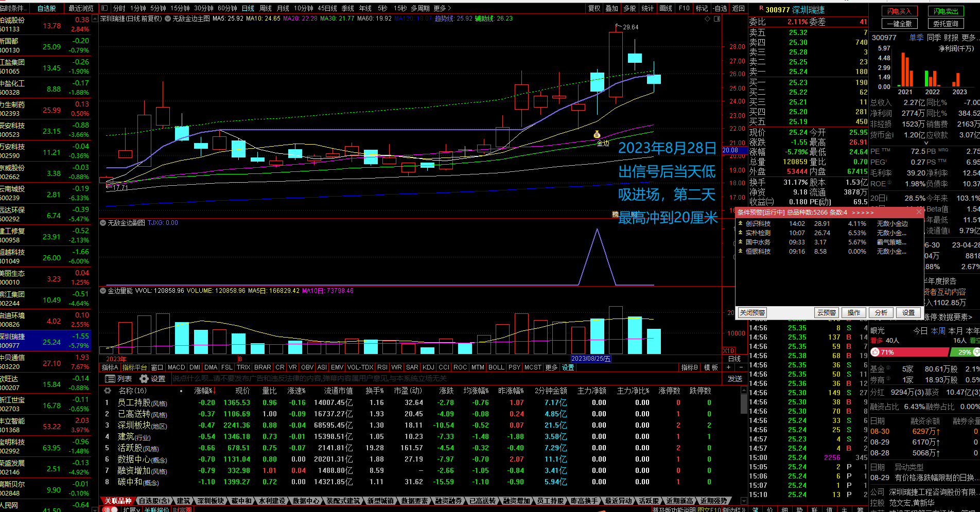This screenshot has width=980, height=512.
Task: Click the 列表 list icon
Action: [110, 379]
